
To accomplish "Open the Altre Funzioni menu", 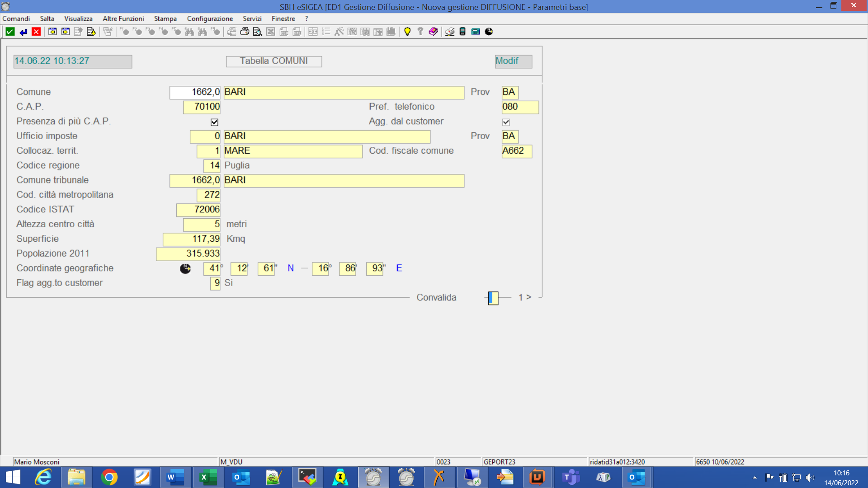I will click(123, 19).
